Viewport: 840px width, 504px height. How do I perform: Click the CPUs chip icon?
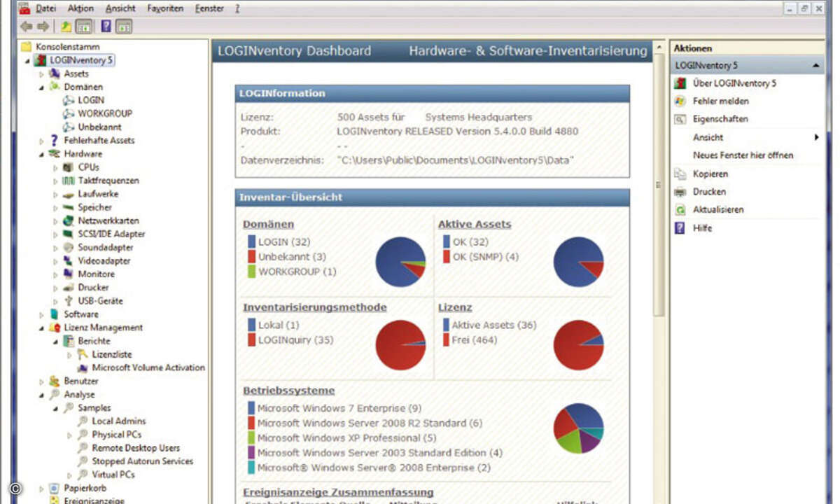point(68,167)
